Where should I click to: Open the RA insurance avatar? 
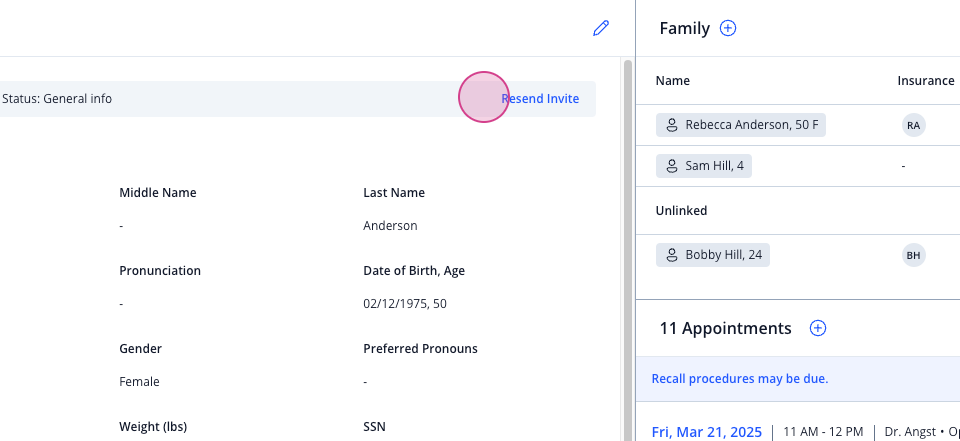[x=913, y=125]
